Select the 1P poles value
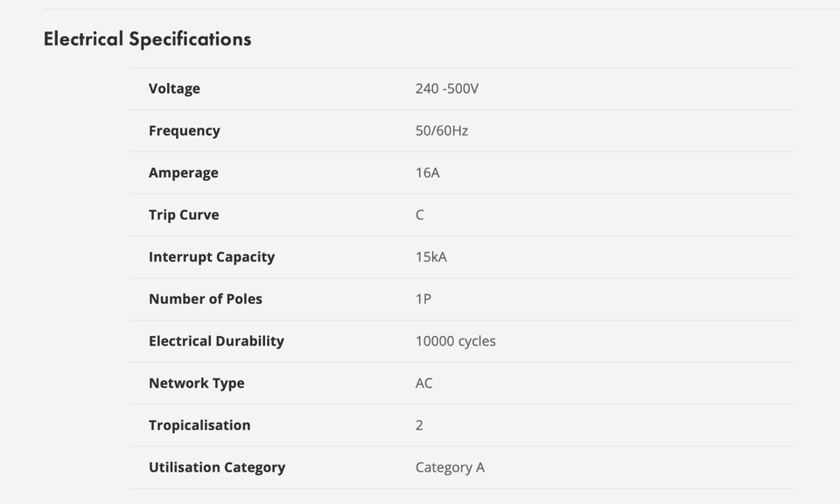Viewport: 840px width, 504px height. point(423,298)
